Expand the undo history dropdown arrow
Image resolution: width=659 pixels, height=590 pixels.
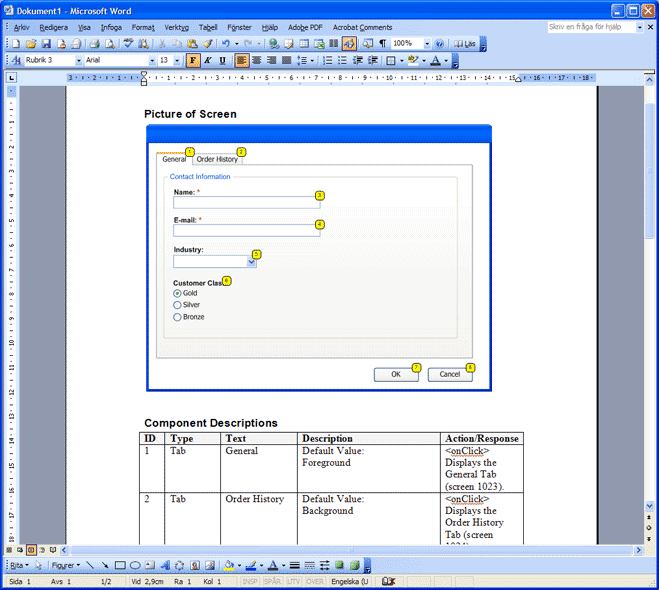tap(237, 44)
